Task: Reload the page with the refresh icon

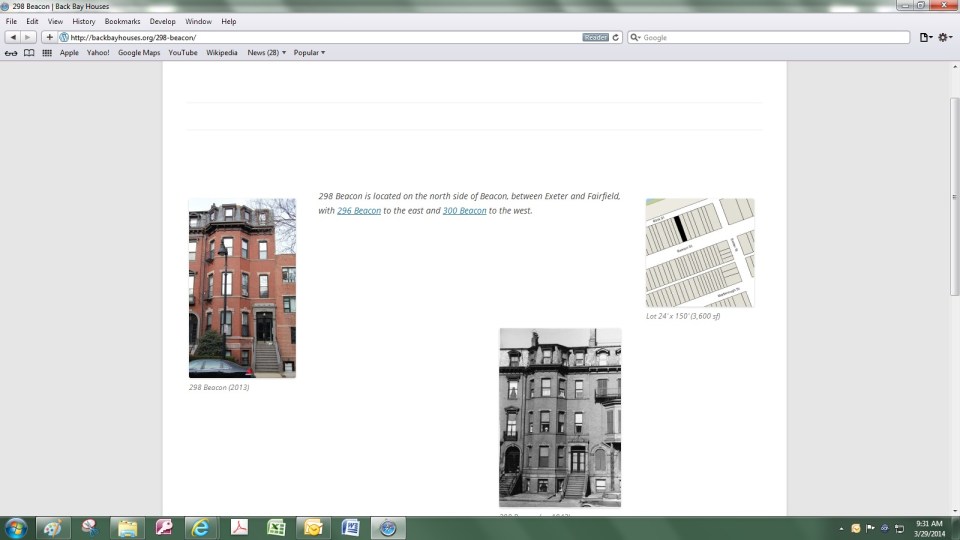Action: click(616, 37)
